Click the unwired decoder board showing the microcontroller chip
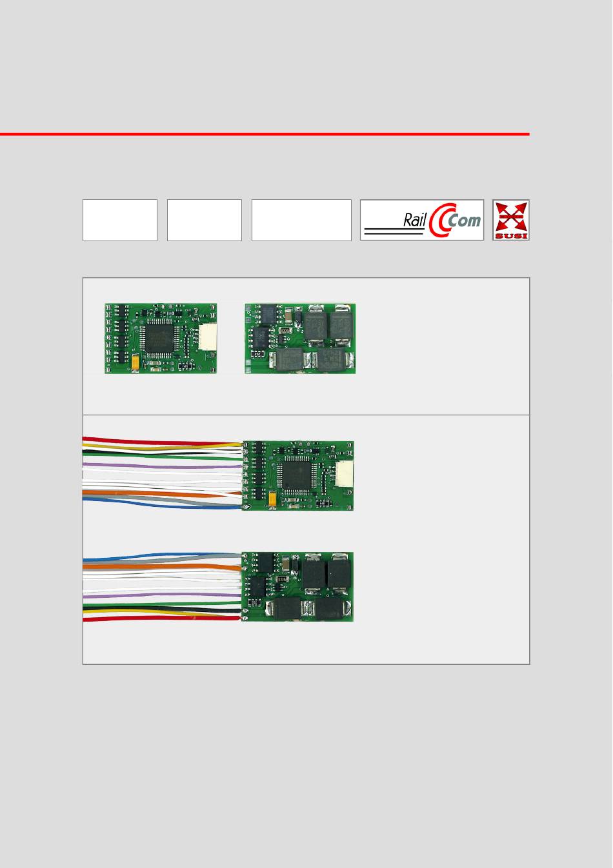Screen dimensions: 613x868 (161, 339)
